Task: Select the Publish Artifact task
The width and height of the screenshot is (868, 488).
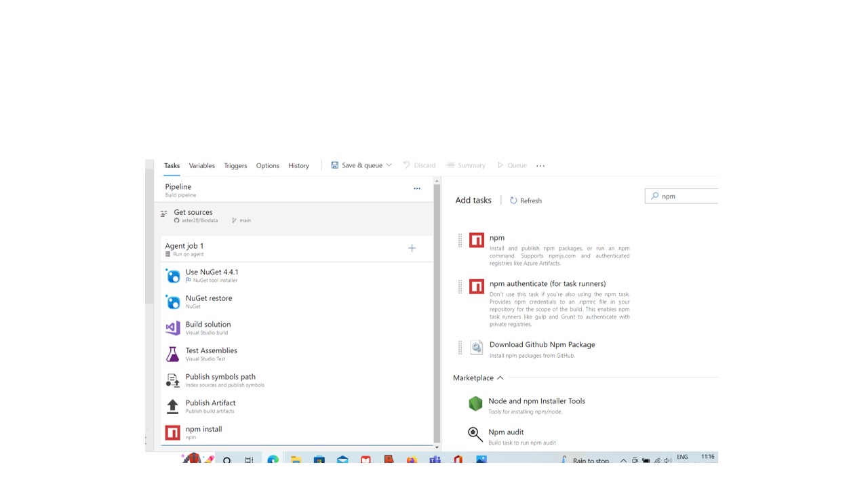Action: (x=297, y=406)
